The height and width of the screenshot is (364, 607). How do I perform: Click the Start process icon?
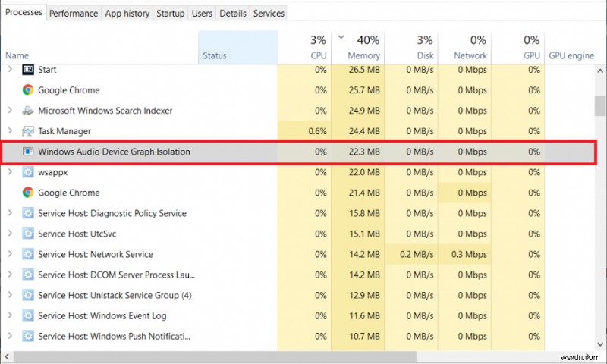point(28,70)
